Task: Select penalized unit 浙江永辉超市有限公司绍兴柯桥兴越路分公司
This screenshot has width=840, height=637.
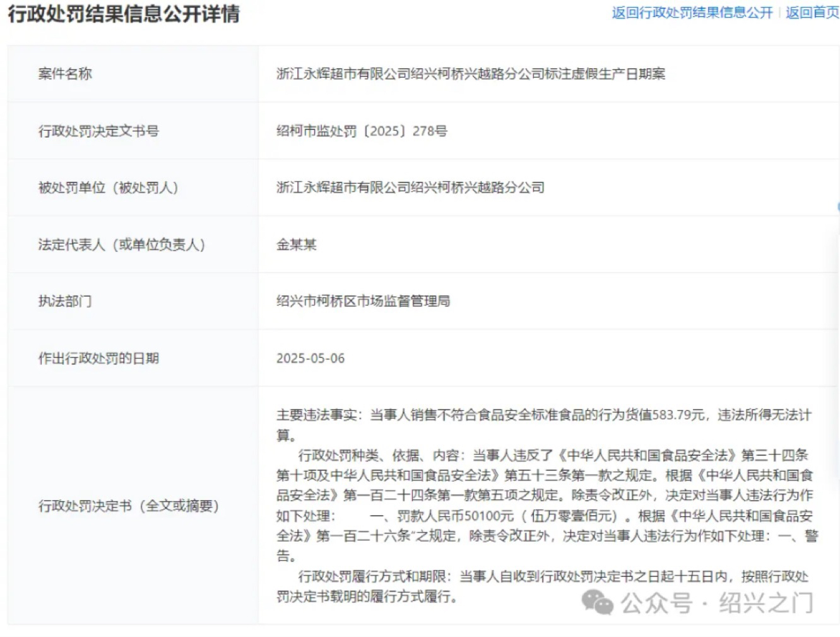Action: click(410, 188)
